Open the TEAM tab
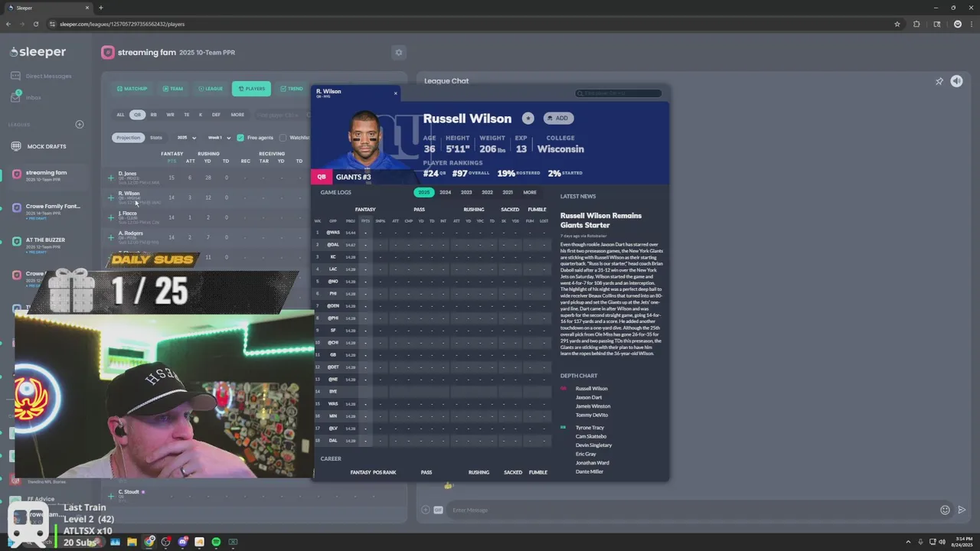 pos(172,89)
